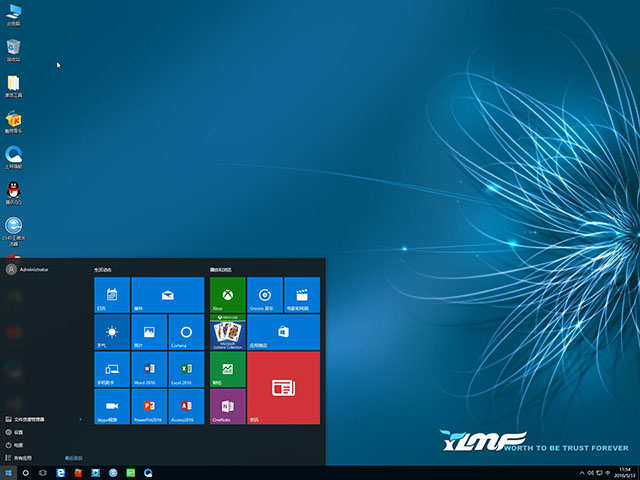Open the Xbox tile
The width and height of the screenshot is (640, 480).
point(227,295)
